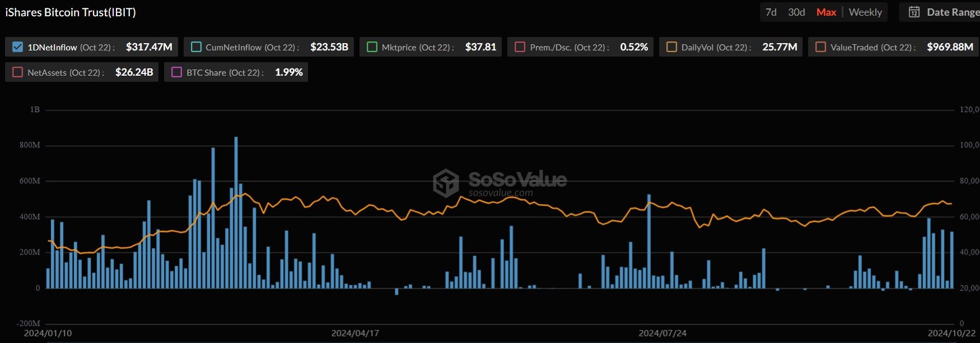Click the $37.81 market price value

pos(480,47)
